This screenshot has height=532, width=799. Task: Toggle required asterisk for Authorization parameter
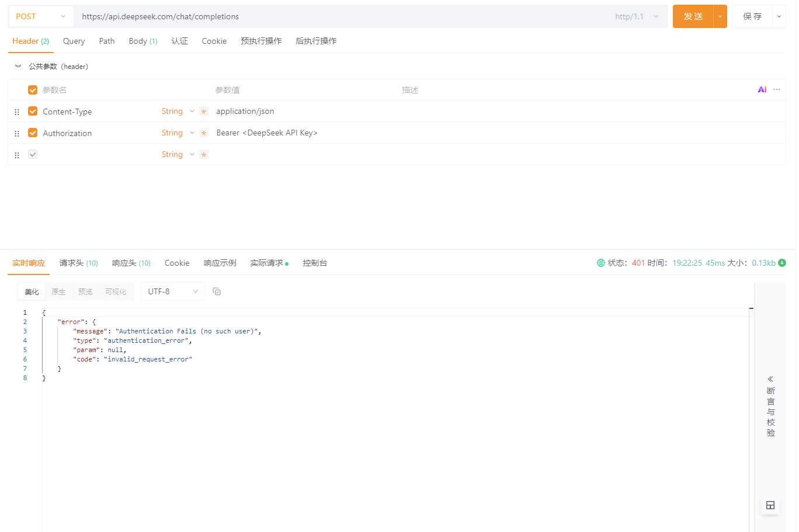tap(204, 133)
